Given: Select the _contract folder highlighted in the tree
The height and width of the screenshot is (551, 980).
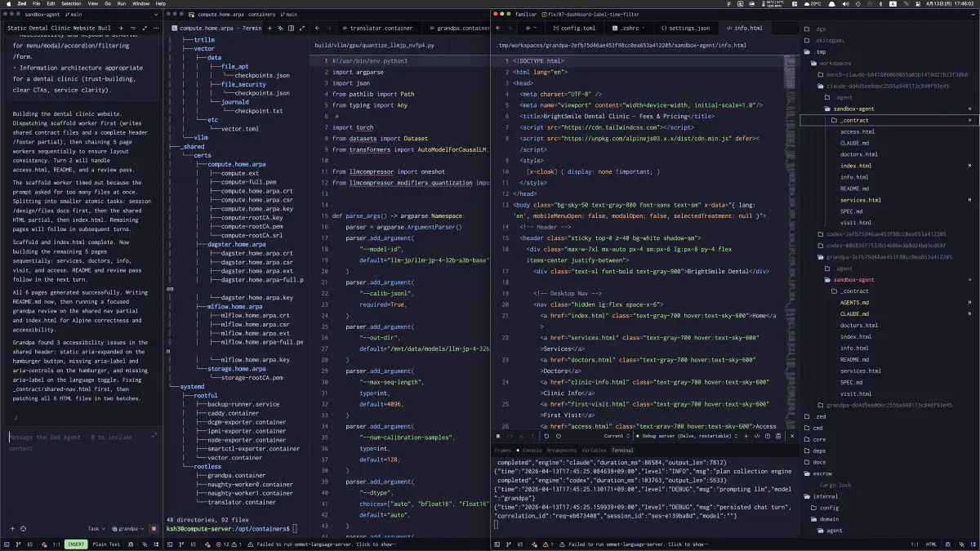Looking at the screenshot, I should coord(889,120).
